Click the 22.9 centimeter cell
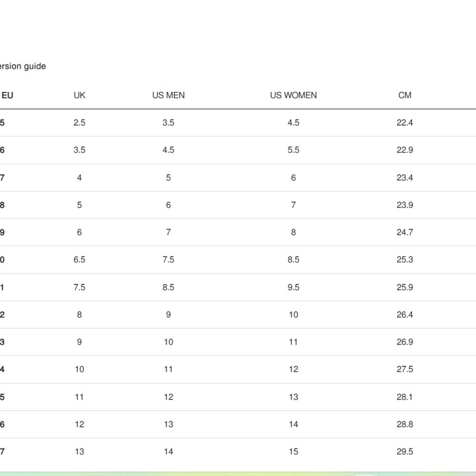 click(405, 150)
